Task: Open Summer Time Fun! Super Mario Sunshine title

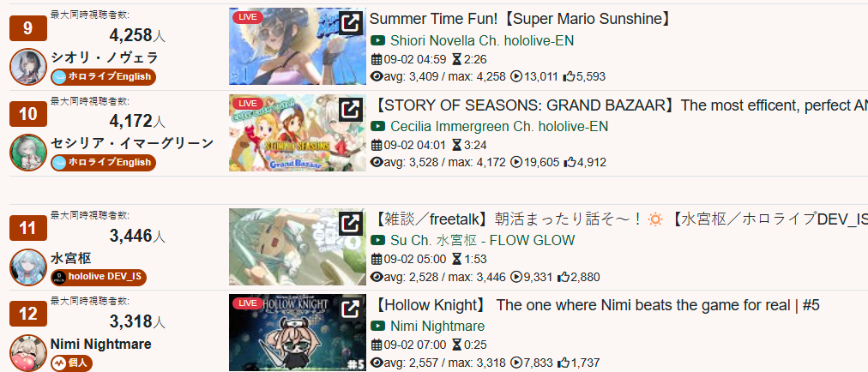Action: coord(521,20)
